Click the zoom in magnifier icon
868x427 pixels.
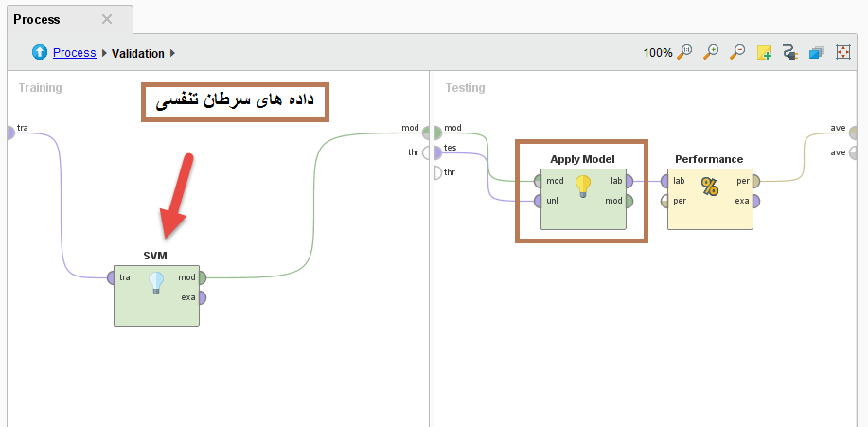[712, 53]
